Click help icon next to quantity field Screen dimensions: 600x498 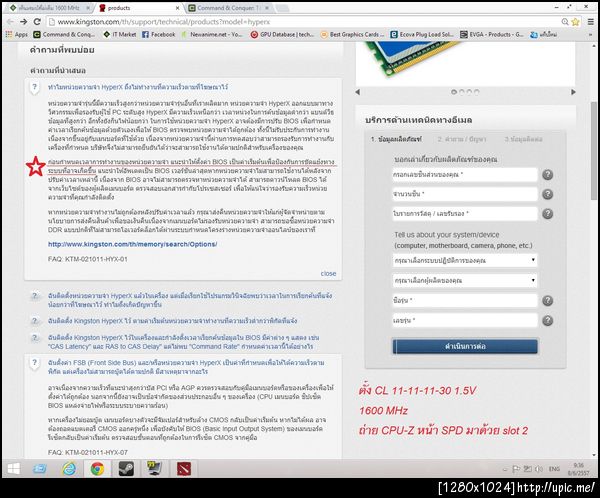coord(548,194)
